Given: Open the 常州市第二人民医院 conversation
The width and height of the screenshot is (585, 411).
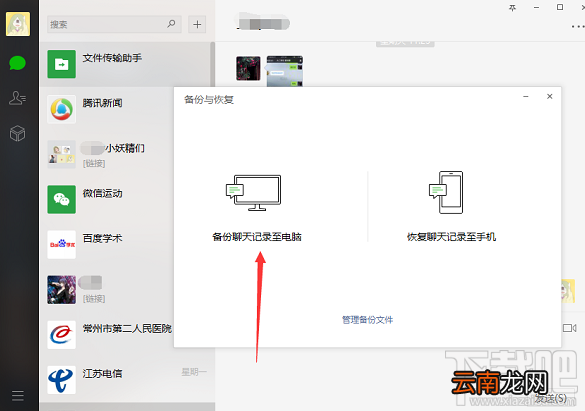Looking at the screenshot, I should 107,335.
